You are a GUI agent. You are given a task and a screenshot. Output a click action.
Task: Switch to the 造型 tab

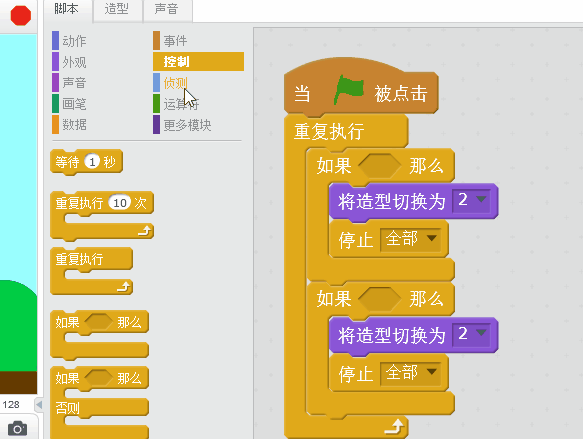[x=116, y=9]
